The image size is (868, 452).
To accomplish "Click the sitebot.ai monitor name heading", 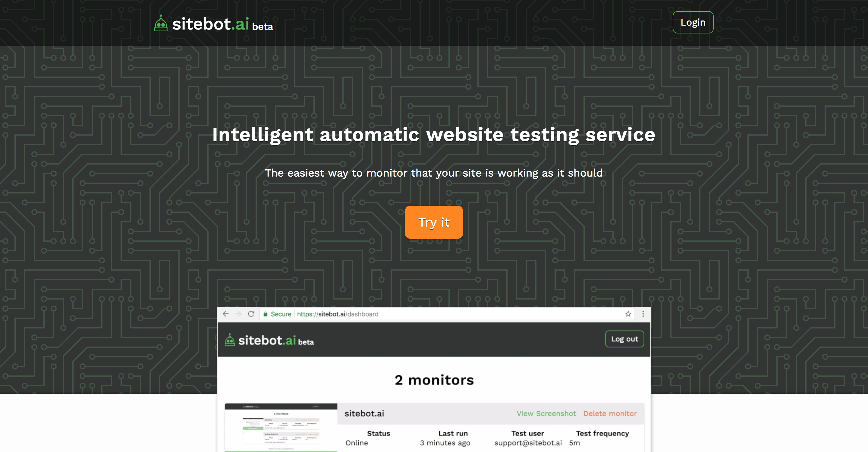I will pos(364,413).
